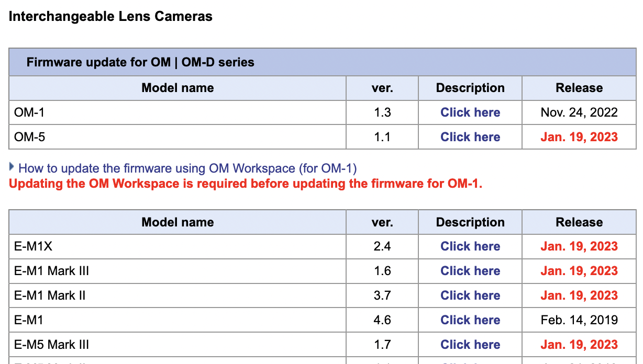
Task: Select the 'Interchangeable Lens Cameras' heading
Action: [110, 16]
